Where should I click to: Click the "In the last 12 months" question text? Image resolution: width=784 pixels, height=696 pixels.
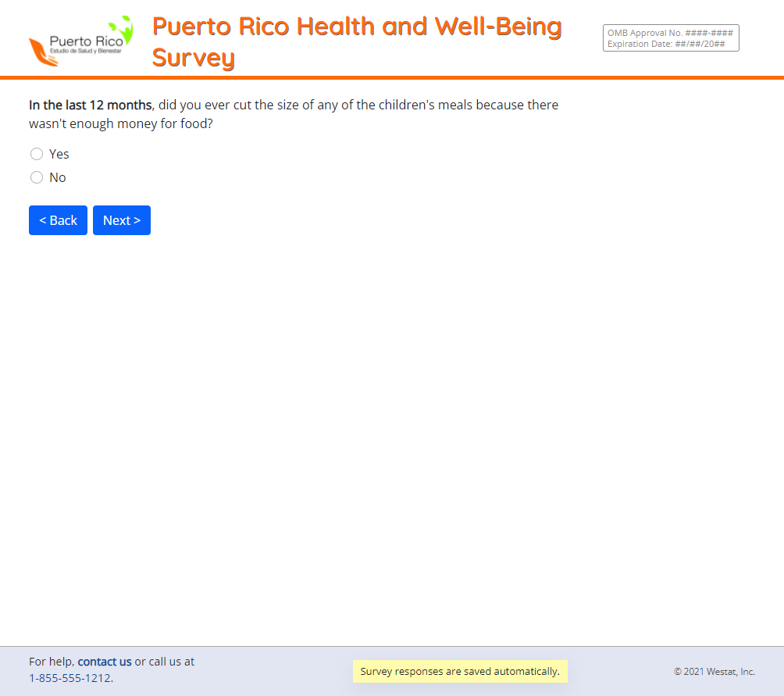294,114
